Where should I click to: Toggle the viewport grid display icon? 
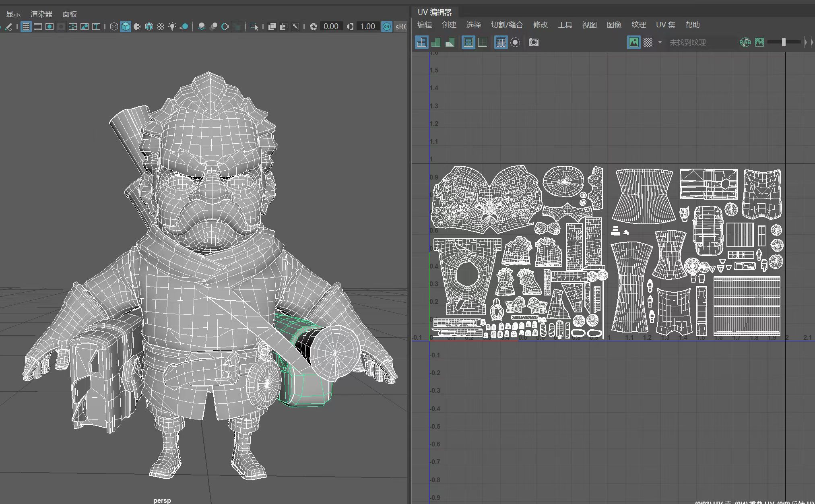pos(26,27)
